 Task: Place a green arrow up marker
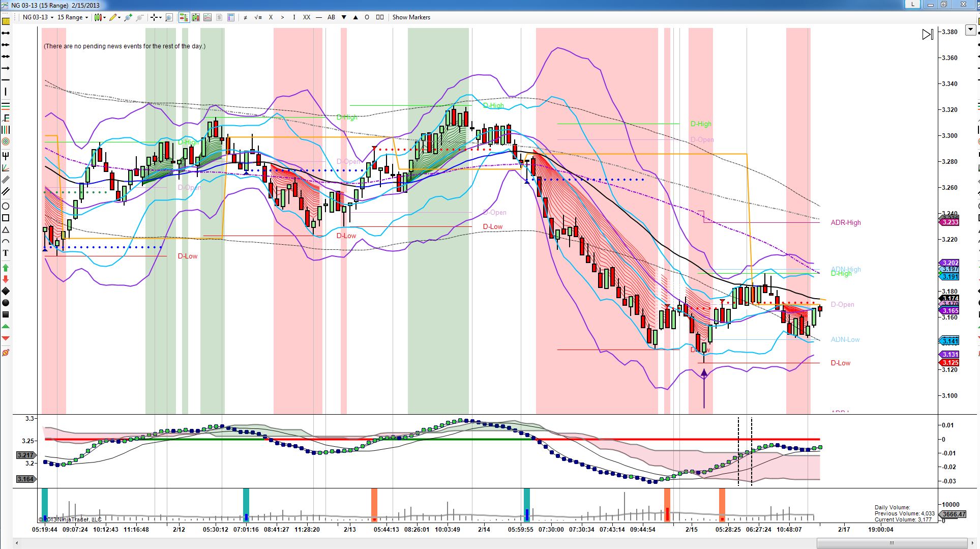click(6, 267)
